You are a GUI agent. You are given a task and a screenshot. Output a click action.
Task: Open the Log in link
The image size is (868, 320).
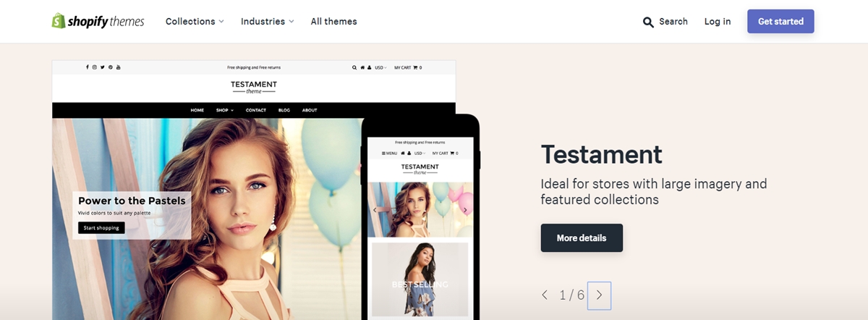(718, 22)
